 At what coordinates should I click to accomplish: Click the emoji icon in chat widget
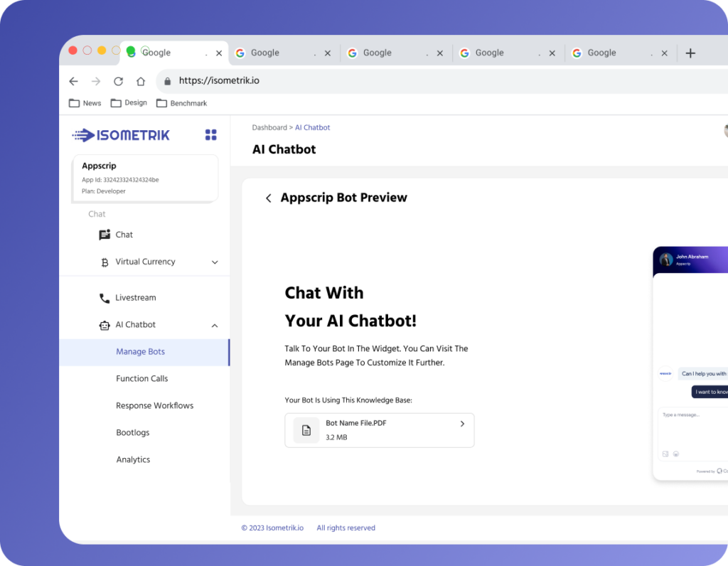tap(676, 454)
